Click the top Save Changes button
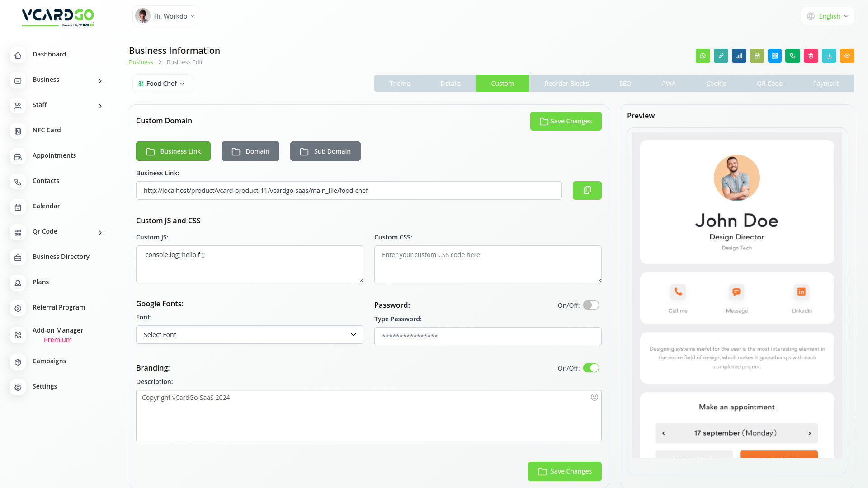Image resolution: width=868 pixels, height=488 pixels. [566, 121]
